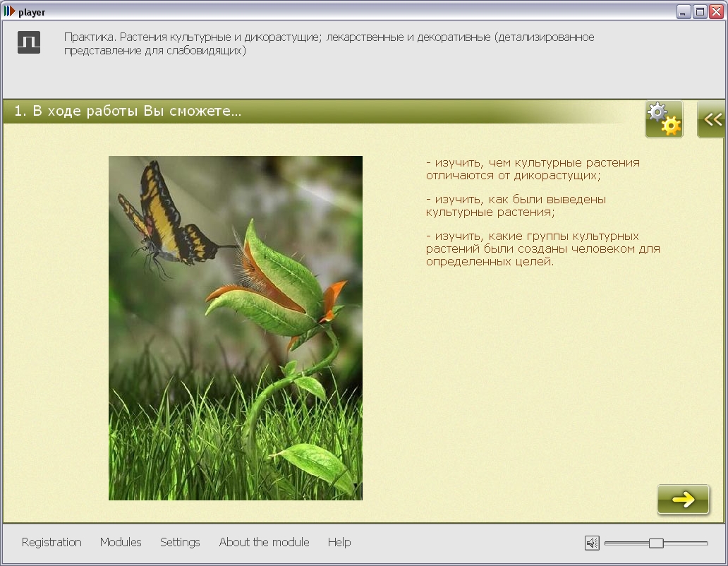Open the Modules menu
This screenshot has width=728, height=566.
[121, 542]
